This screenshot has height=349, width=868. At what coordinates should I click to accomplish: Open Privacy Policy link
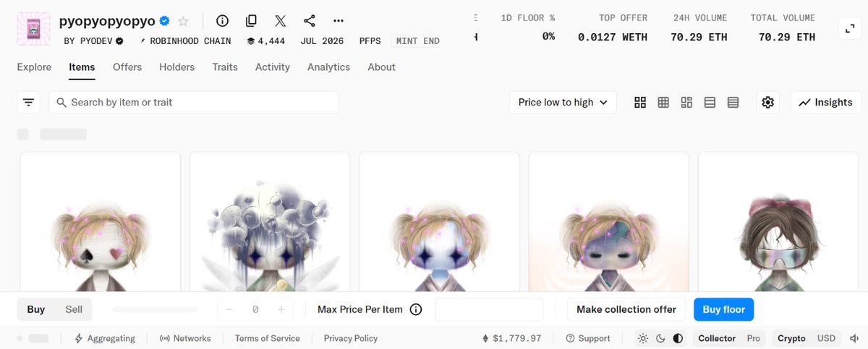(351, 338)
